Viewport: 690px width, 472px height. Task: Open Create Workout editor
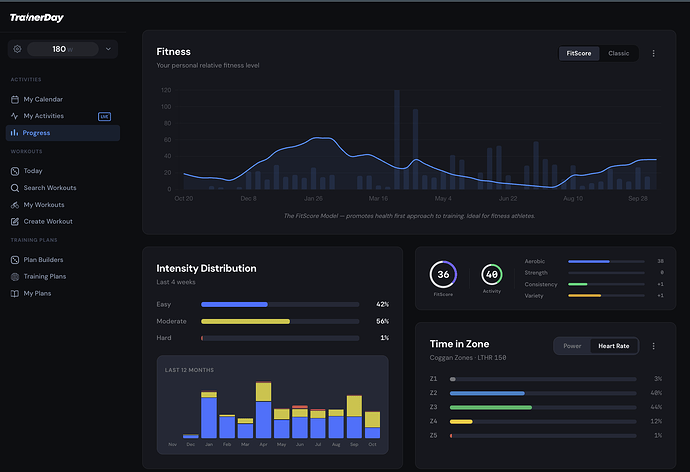pyautogui.click(x=48, y=222)
